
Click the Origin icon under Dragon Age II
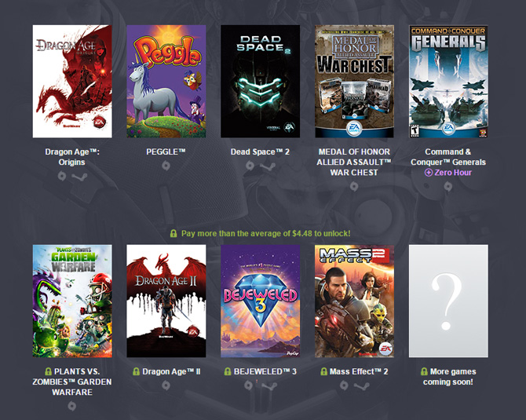tap(166, 385)
